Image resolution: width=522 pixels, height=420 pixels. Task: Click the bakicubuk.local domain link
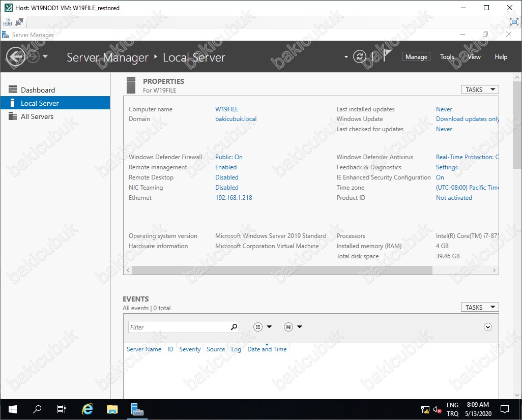click(236, 119)
